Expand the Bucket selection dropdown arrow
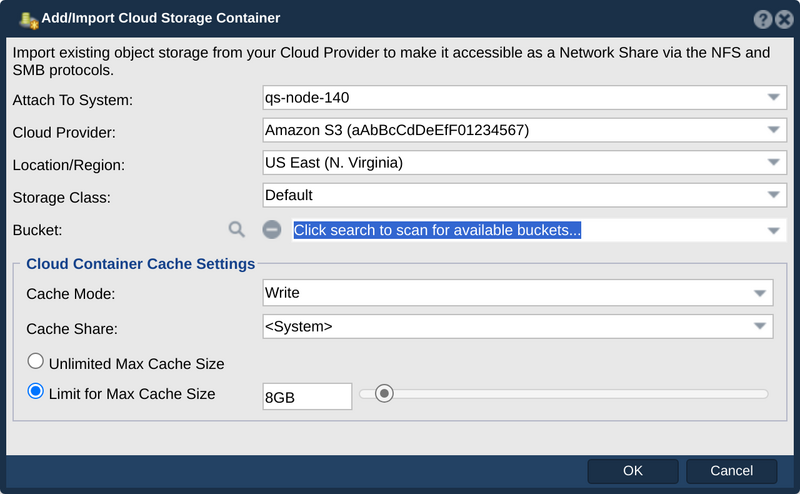Image resolution: width=800 pixels, height=494 pixels. [x=773, y=231]
